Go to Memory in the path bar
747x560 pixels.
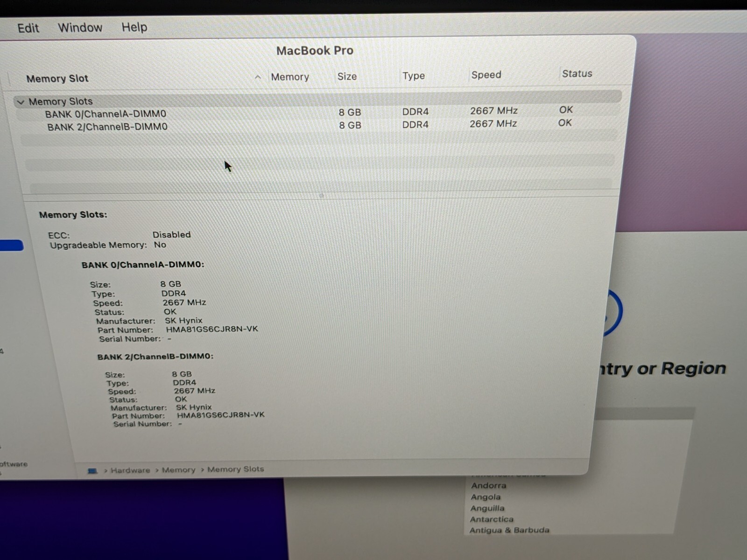(179, 470)
